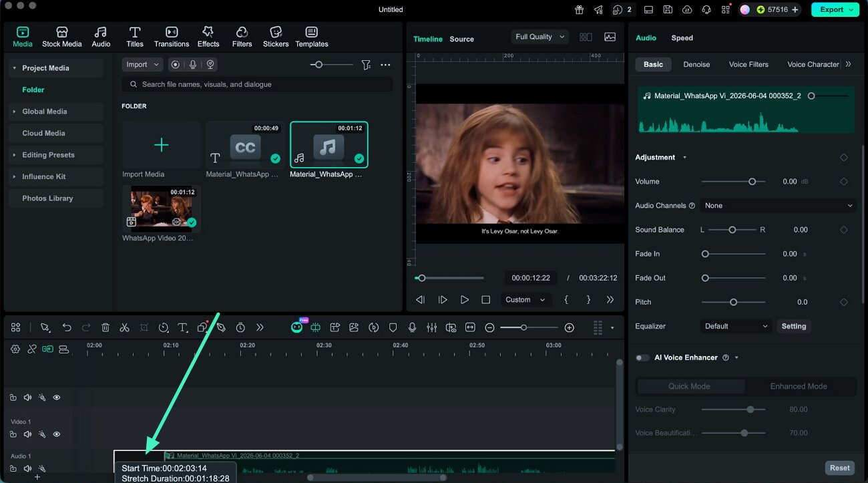Click the record button in media panel
The image size is (868, 483).
coord(175,65)
